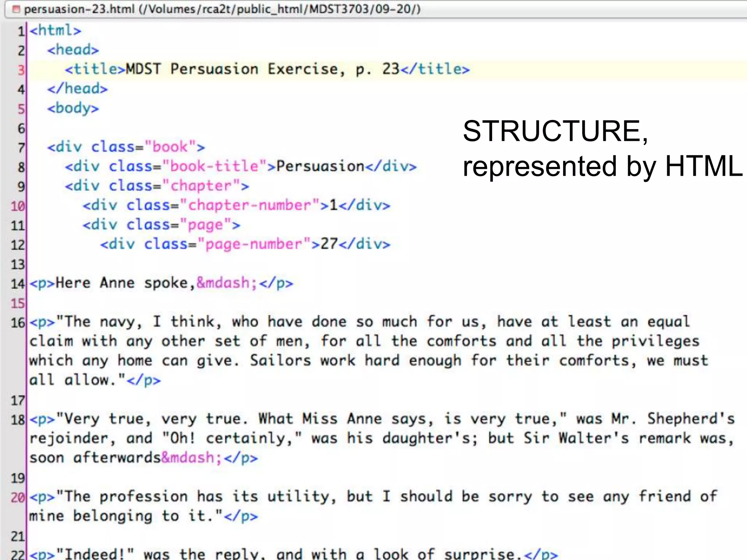
Task: Click the persuasion-23.html file path title
Action: pyautogui.click(x=222, y=9)
